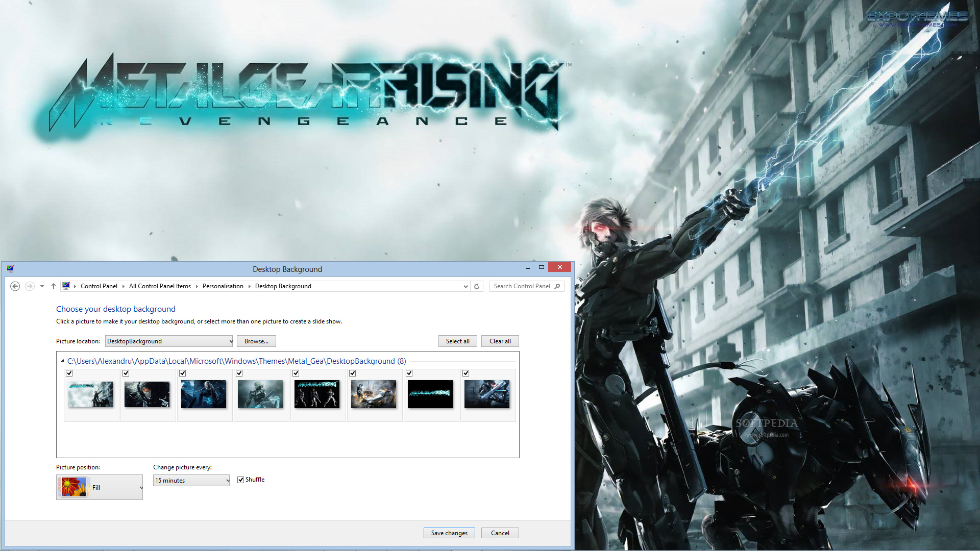Select the second thumbnail with red-eyed face
The height and width of the screenshot is (551, 980).
coord(147,394)
